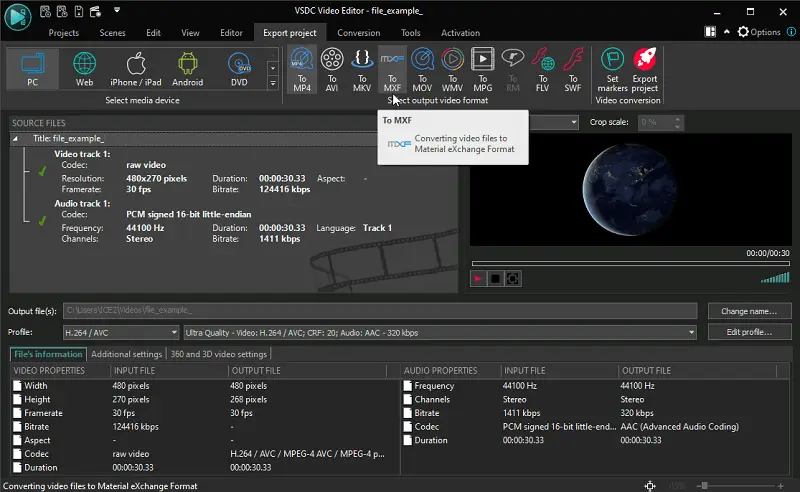
Task: Open Activation ribbon tab
Action: (460, 33)
